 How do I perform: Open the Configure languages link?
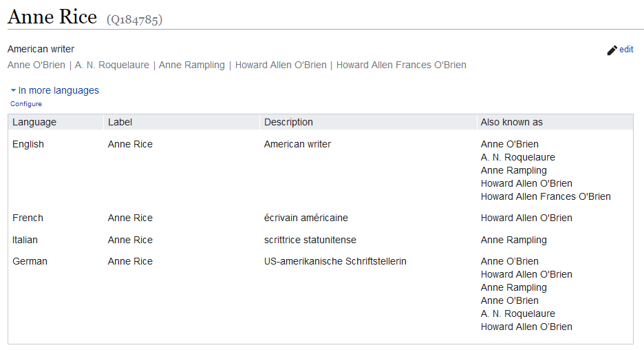pyautogui.click(x=26, y=104)
